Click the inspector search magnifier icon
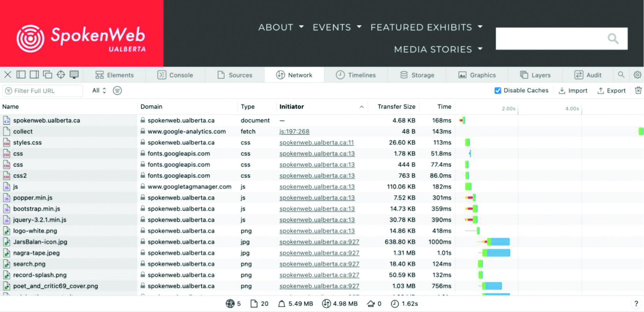 [621, 75]
